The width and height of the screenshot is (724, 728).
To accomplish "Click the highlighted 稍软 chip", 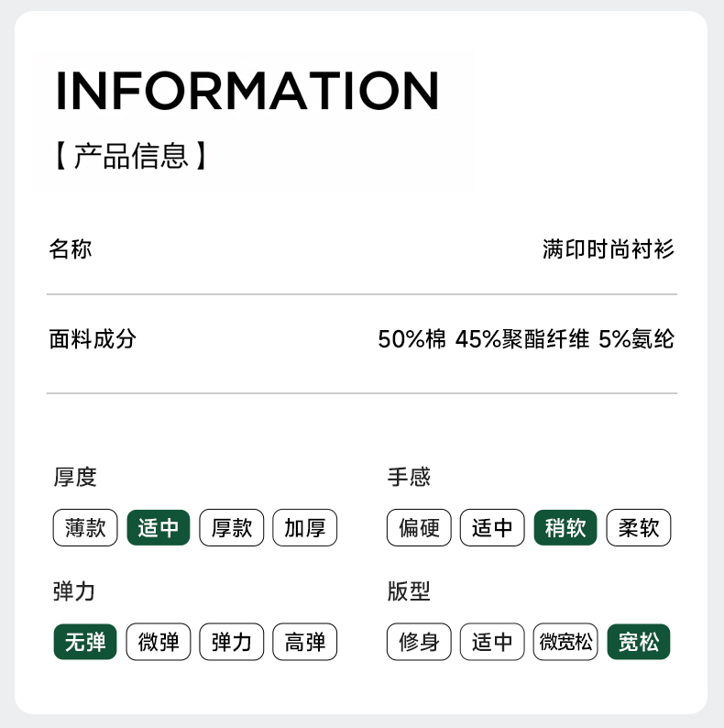I will [565, 528].
